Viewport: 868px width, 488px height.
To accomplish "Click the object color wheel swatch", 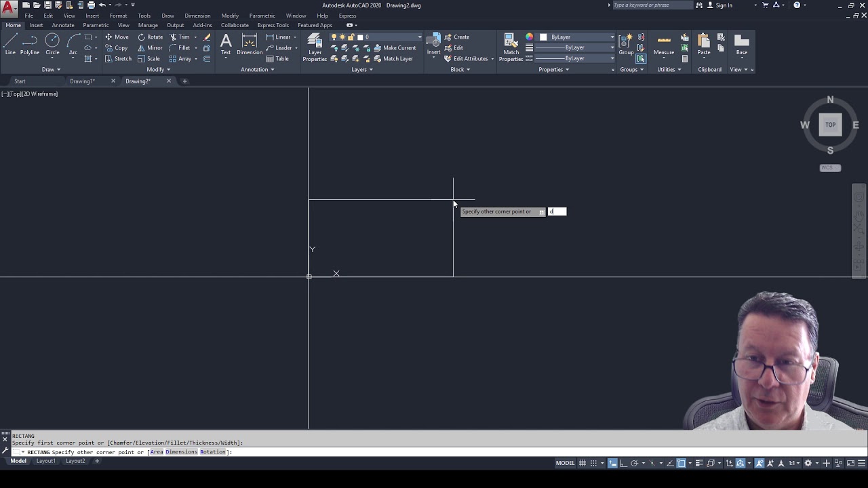I will click(x=530, y=37).
